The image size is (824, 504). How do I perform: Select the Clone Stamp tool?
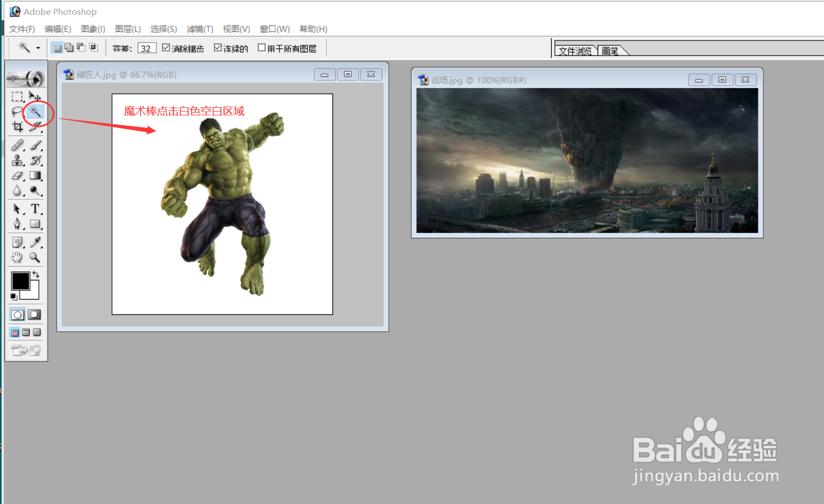17,161
